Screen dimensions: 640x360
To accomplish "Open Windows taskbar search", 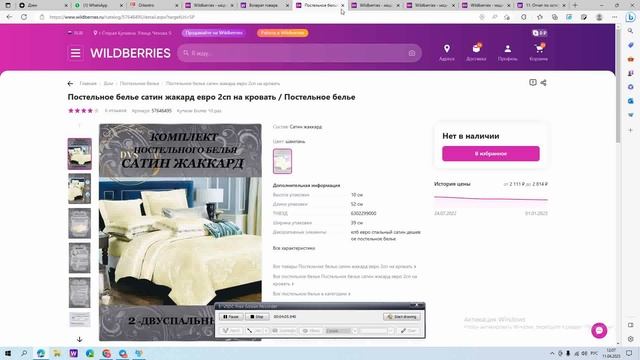I will point(24,353).
